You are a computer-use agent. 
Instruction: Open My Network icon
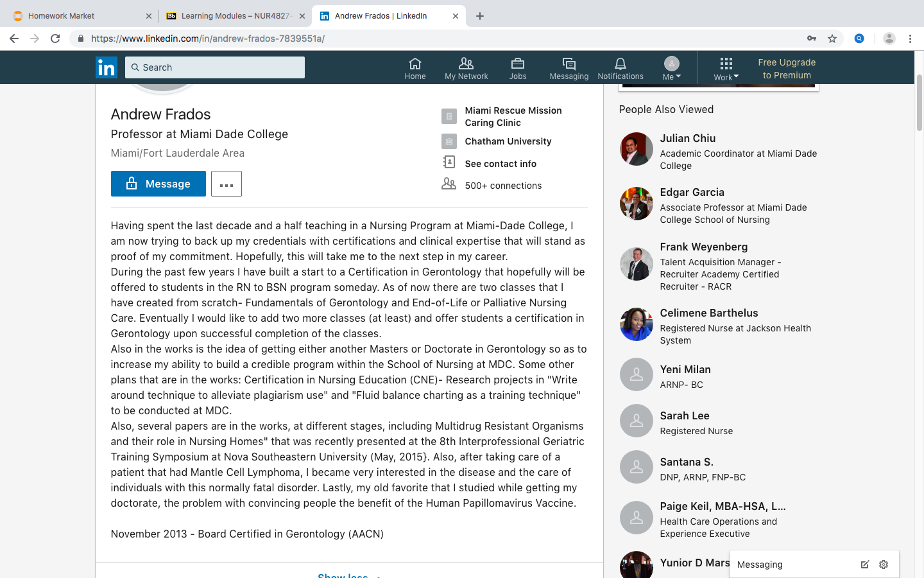(x=466, y=68)
